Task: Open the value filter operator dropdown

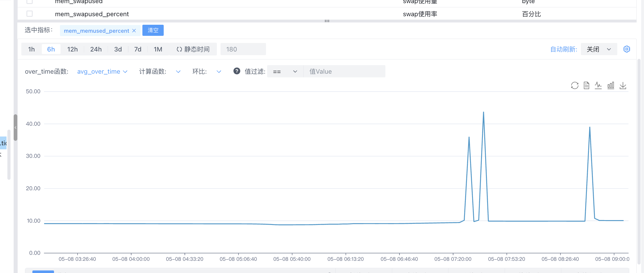Action: pos(285,71)
